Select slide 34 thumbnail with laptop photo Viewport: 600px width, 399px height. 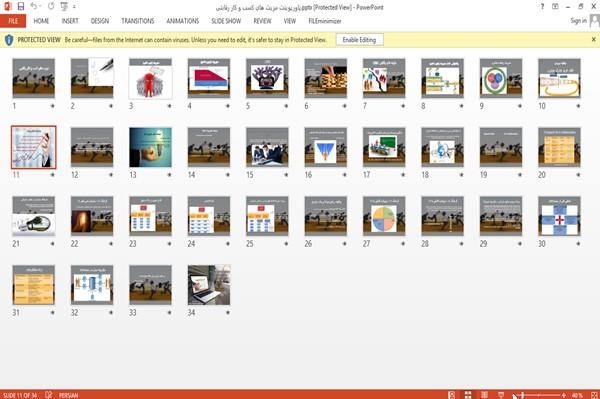point(209,285)
